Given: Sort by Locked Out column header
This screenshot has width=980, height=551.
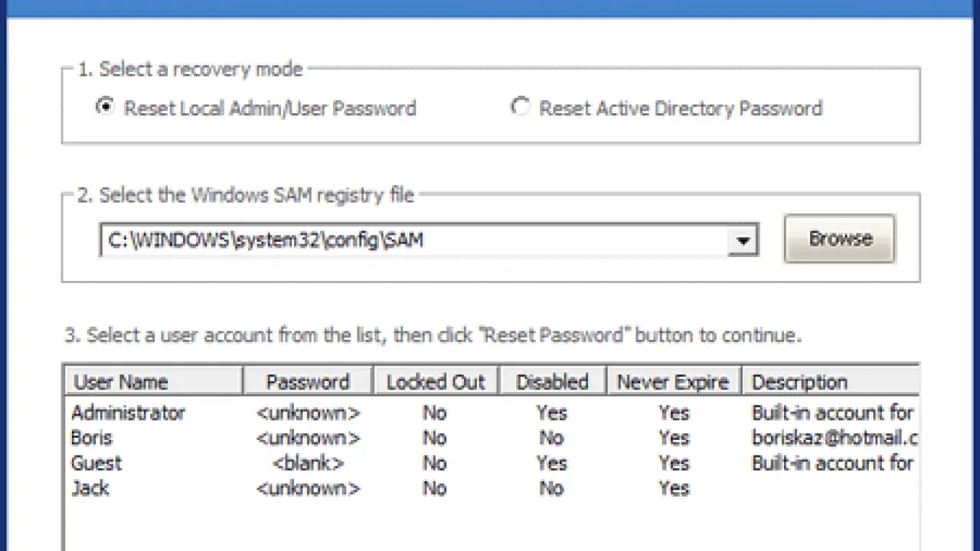Looking at the screenshot, I should coord(436,381).
